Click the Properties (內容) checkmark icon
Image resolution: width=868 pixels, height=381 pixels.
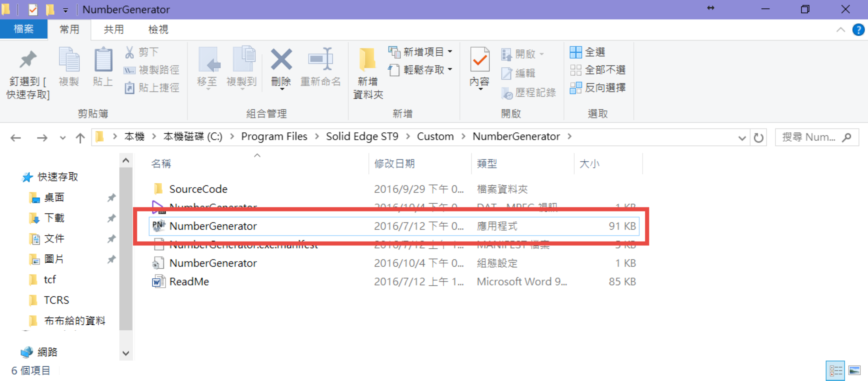pos(479,59)
